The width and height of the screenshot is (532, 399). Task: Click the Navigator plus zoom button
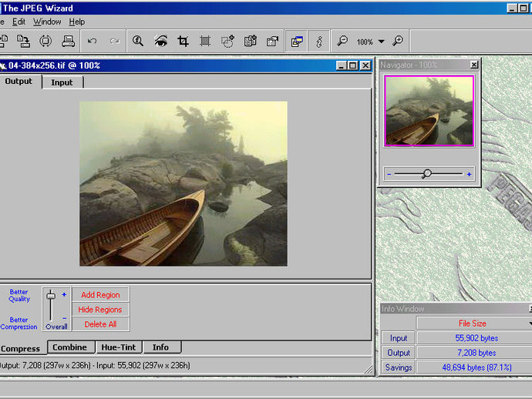point(469,174)
